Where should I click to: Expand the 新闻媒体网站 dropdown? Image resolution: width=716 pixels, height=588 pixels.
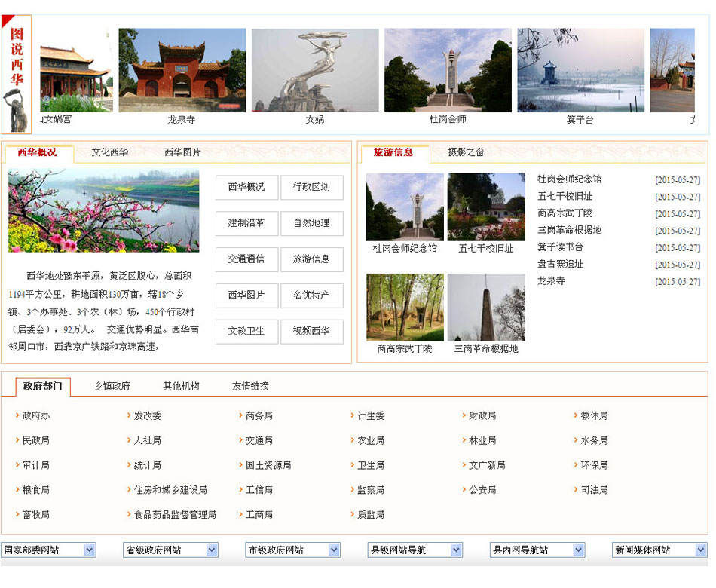tap(659, 550)
